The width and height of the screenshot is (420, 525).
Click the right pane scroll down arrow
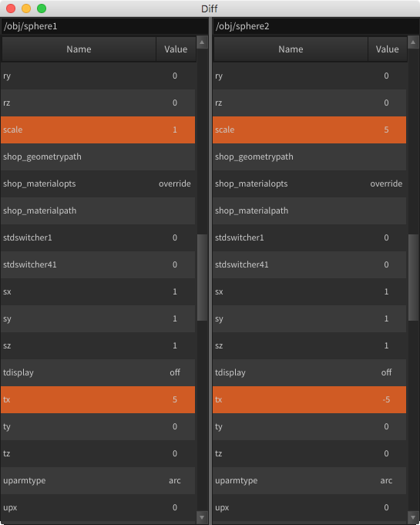pyautogui.click(x=413, y=517)
